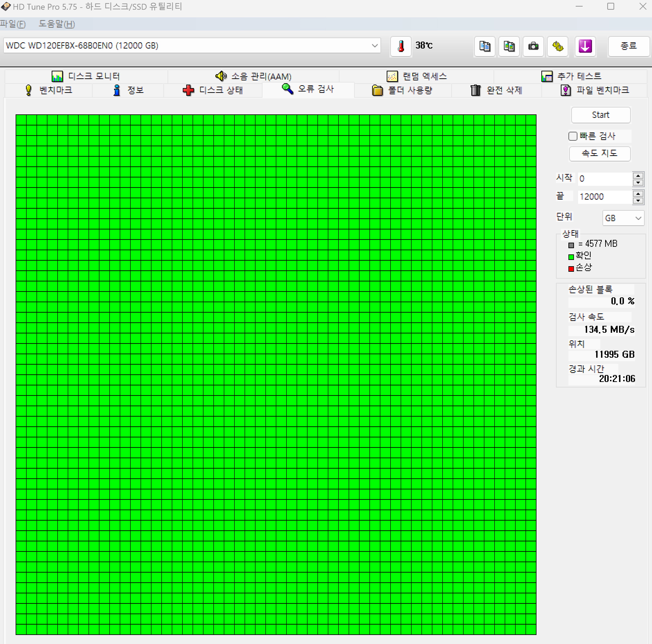Click the 0.0 % damaged blocks value
Viewport: 652px width, 644px height.
tap(623, 301)
